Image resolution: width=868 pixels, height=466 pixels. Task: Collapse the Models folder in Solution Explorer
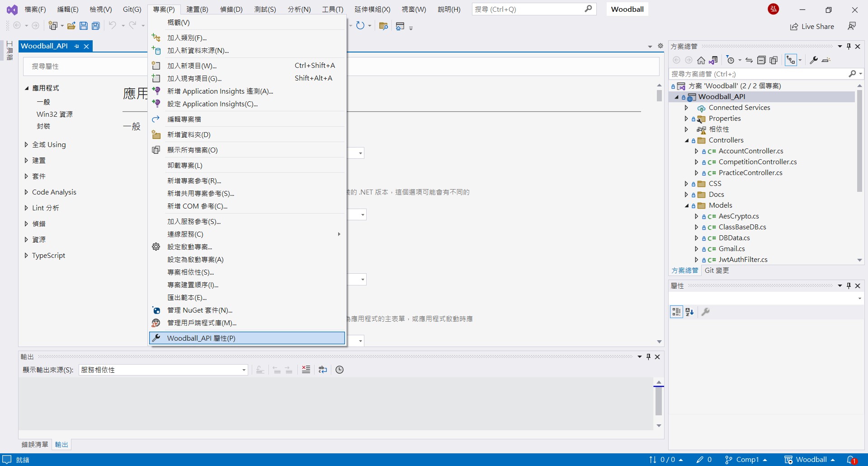[687, 205]
